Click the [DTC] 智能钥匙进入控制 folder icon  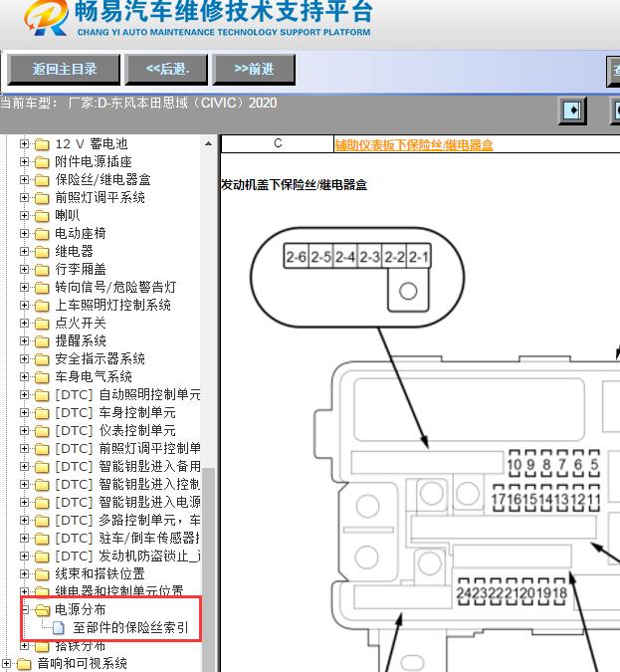[x=42, y=485]
